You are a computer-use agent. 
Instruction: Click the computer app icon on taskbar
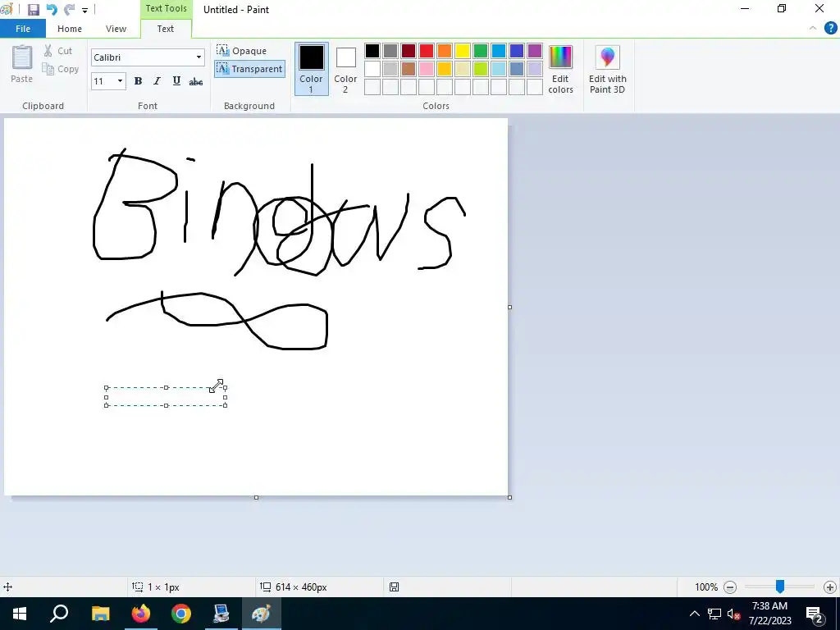[x=221, y=614]
